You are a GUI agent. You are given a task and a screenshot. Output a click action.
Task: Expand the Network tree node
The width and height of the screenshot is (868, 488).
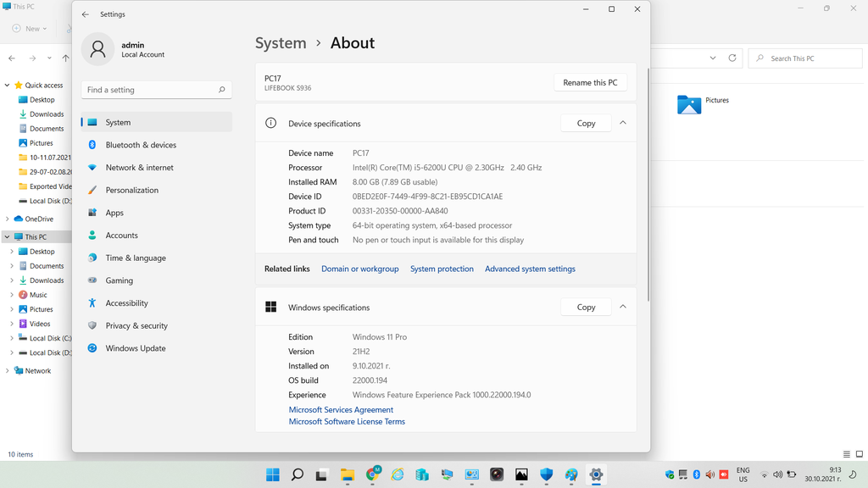click(x=8, y=371)
